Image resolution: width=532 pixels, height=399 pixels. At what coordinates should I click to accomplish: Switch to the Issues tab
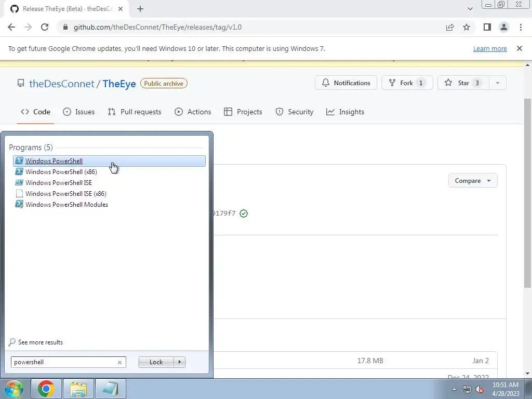point(79,112)
